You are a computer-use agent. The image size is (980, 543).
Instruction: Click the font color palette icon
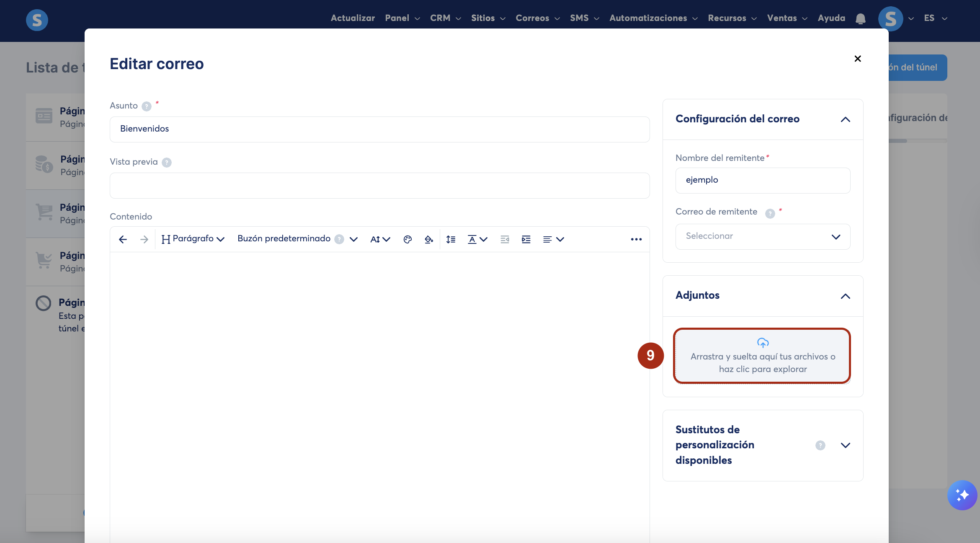[407, 239]
